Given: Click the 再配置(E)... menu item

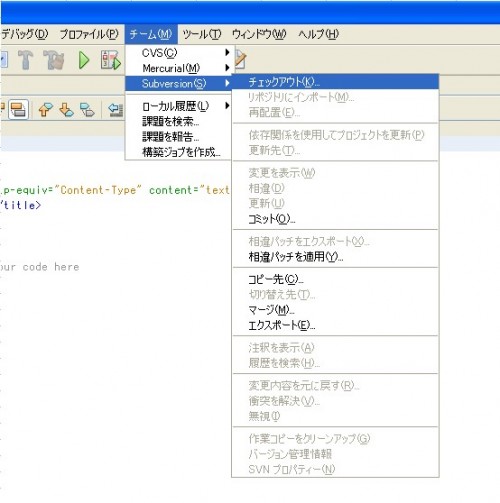Looking at the screenshot, I should pos(335,112).
